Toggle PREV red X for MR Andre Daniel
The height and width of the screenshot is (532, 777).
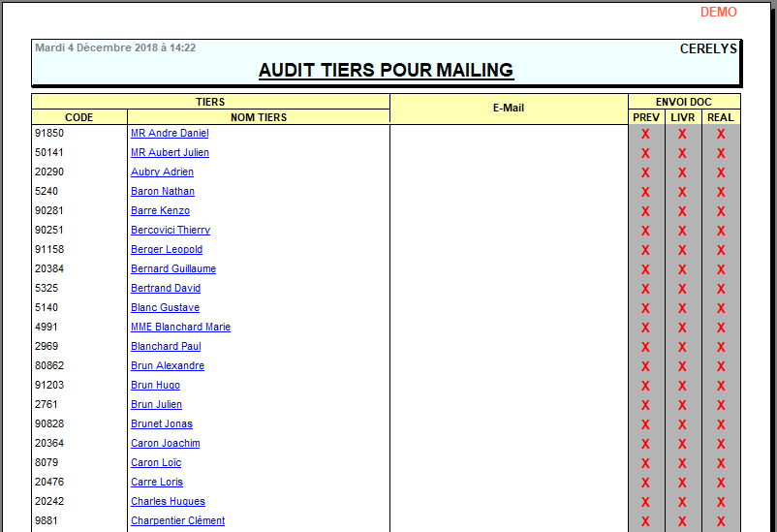645,135
